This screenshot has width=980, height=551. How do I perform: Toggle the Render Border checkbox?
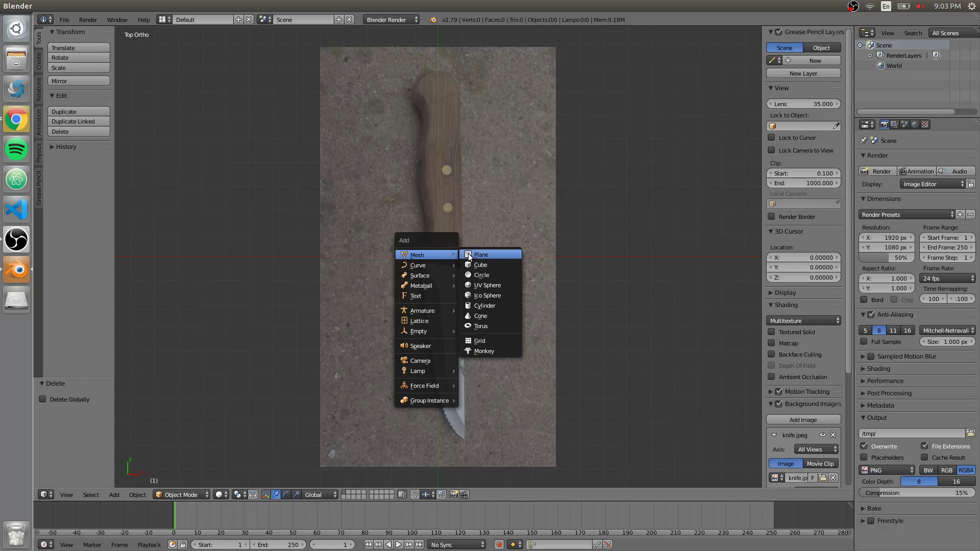tap(772, 217)
